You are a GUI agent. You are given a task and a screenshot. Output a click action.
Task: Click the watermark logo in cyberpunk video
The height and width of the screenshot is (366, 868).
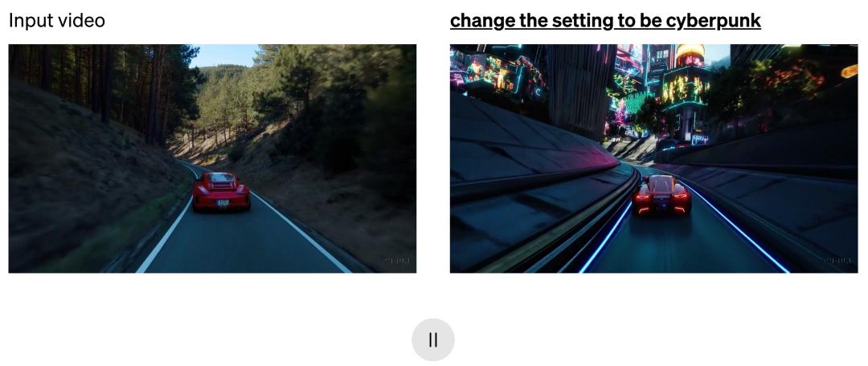click(x=837, y=261)
